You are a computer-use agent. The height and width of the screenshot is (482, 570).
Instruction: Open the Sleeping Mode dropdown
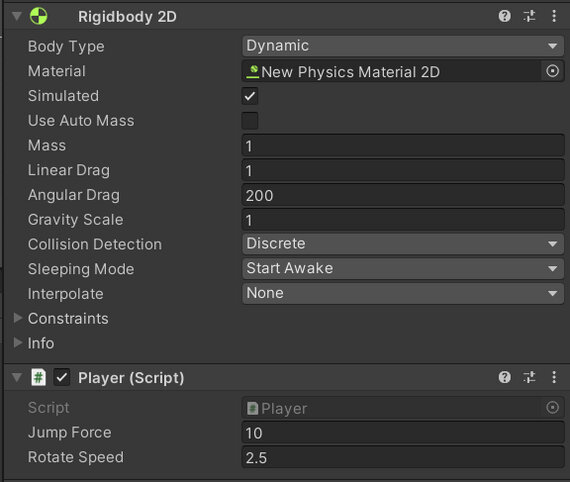click(x=403, y=268)
